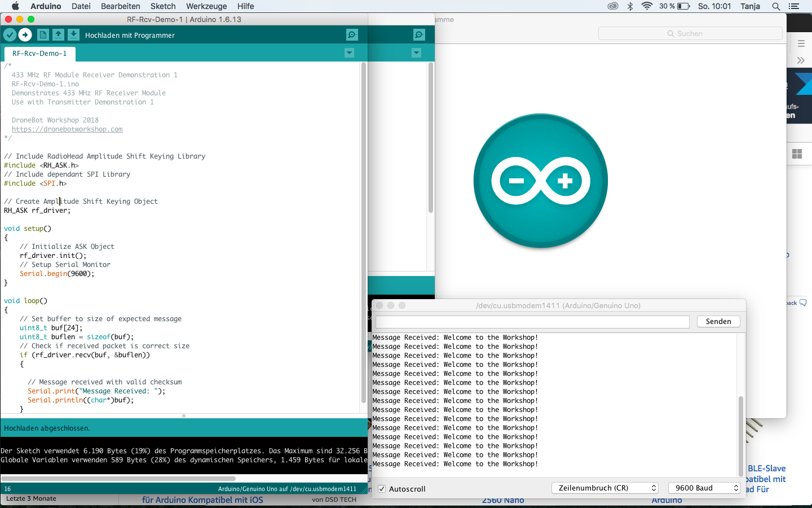Create a new sketch with the page icon
Viewport: 812px width, 508px height.
43,35
